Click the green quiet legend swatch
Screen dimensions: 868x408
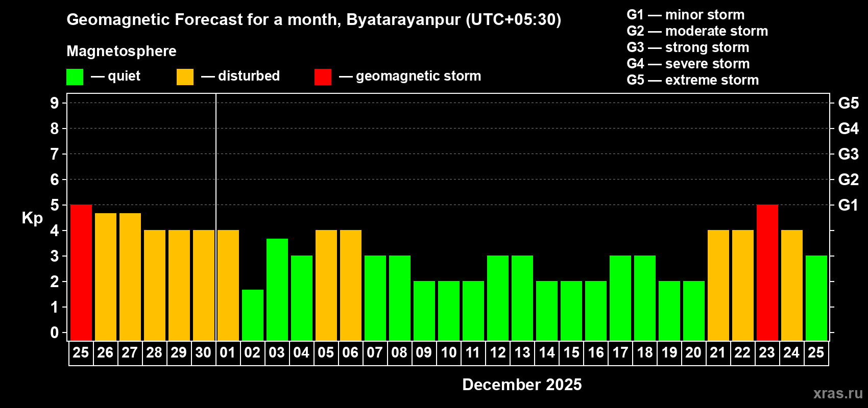click(75, 77)
